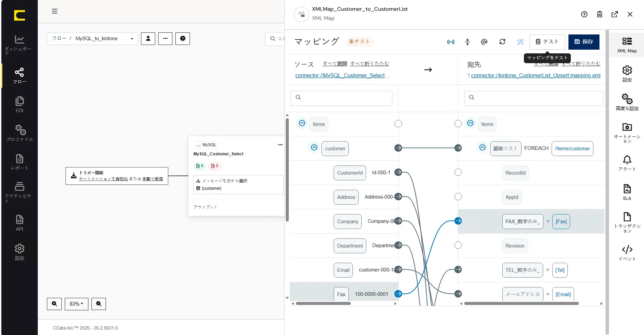Click the source tree horizontal scrollbar
This screenshot has height=335, width=644.
pyautogui.click(x=323, y=304)
